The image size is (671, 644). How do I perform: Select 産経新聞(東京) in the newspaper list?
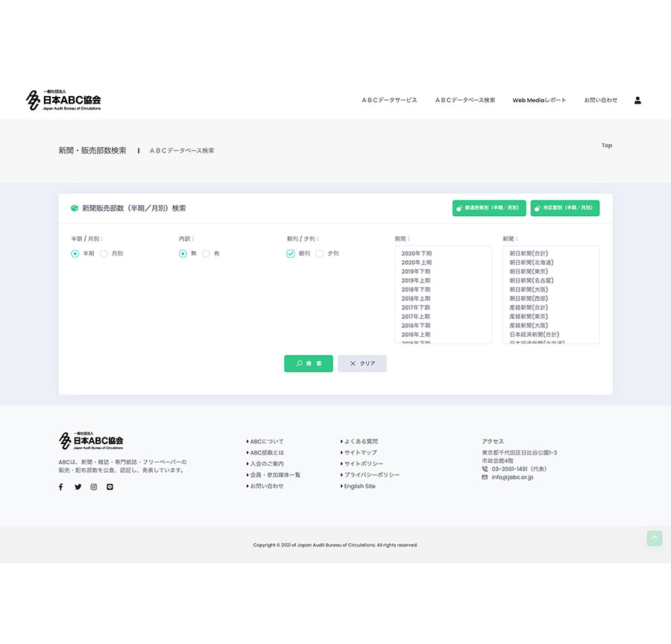click(551, 316)
